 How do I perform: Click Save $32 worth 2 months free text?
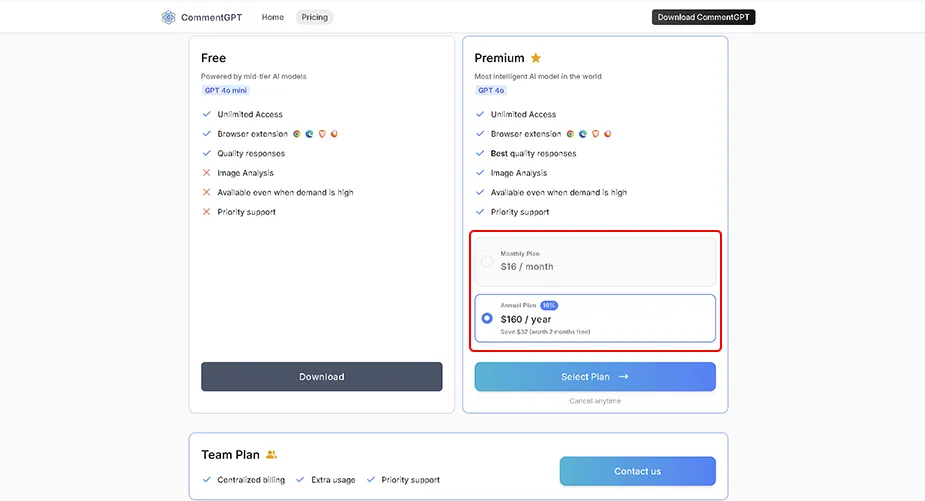(545, 332)
